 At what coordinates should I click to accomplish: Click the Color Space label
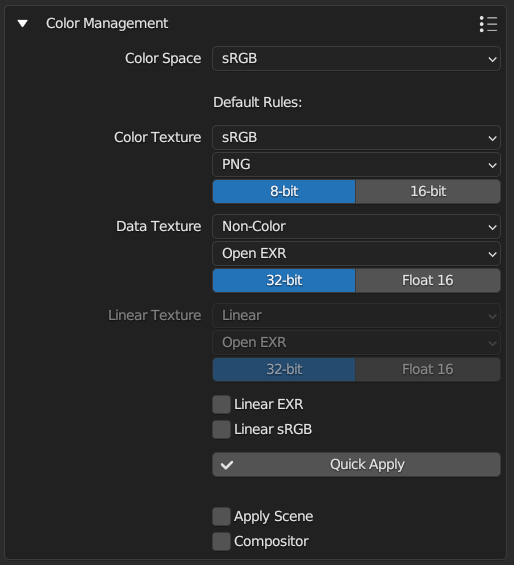click(163, 58)
